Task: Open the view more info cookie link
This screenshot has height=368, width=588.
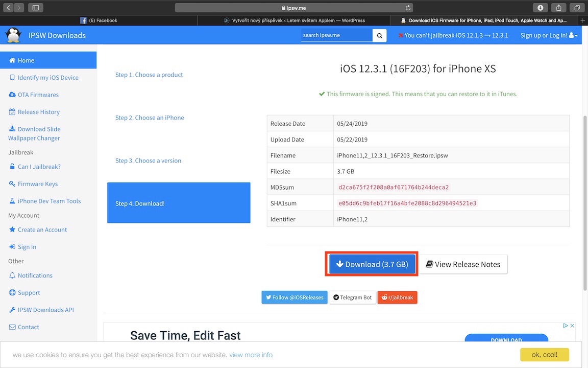Action: coord(251,355)
